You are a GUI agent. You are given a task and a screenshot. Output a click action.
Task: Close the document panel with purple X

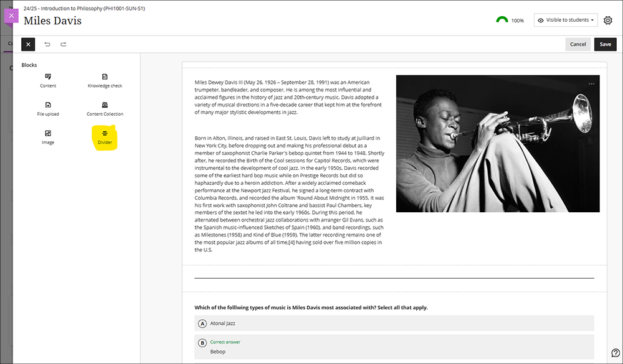(x=11, y=16)
